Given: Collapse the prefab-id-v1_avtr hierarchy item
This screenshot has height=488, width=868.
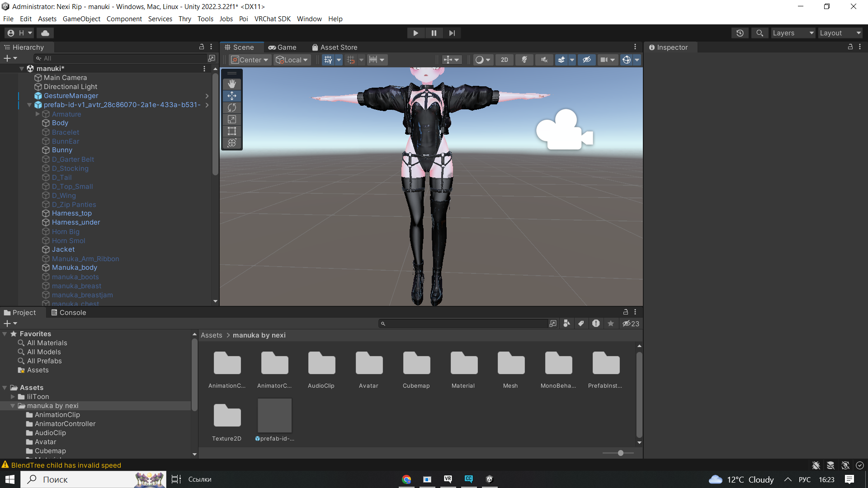Looking at the screenshot, I should tap(29, 105).
